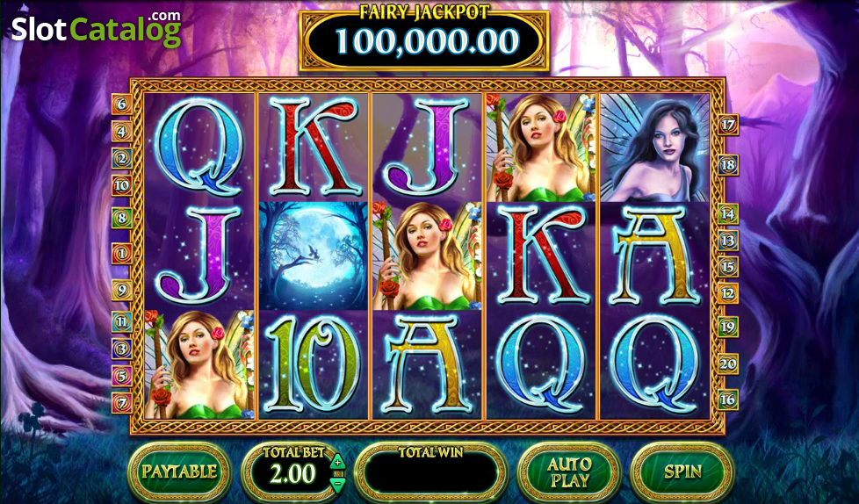Select payline 6 marker
Screen dimensions: 859x504
point(121,104)
